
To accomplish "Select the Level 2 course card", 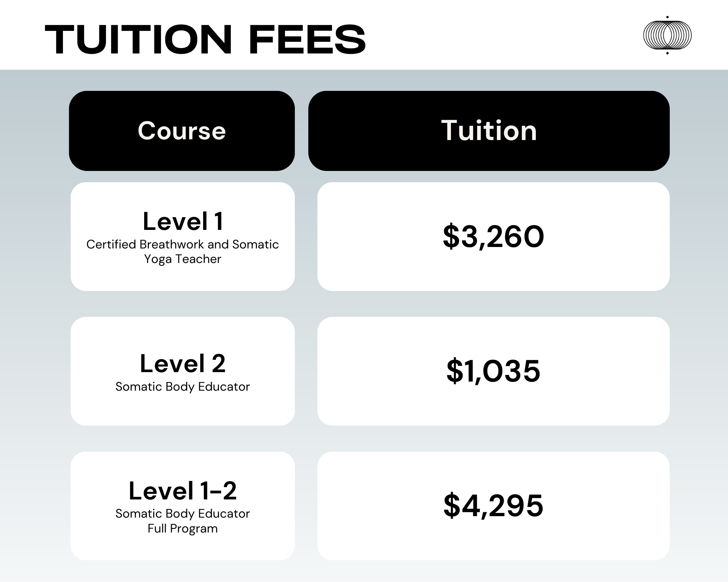I will 183,371.
